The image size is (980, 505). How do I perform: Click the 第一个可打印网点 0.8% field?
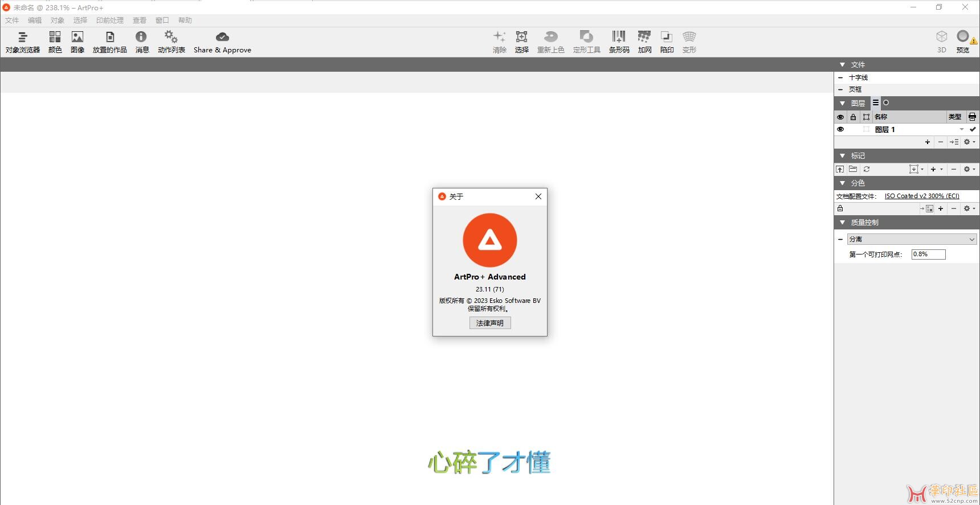[x=928, y=254]
